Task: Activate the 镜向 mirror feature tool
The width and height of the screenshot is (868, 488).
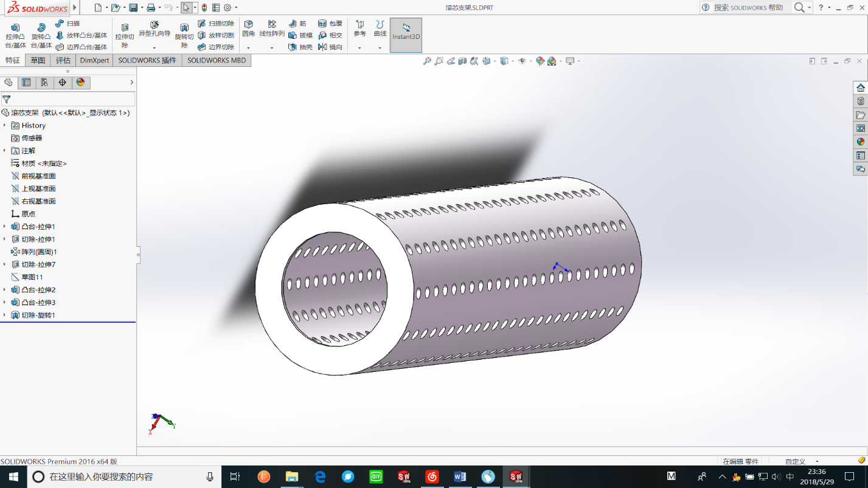Action: [x=330, y=47]
